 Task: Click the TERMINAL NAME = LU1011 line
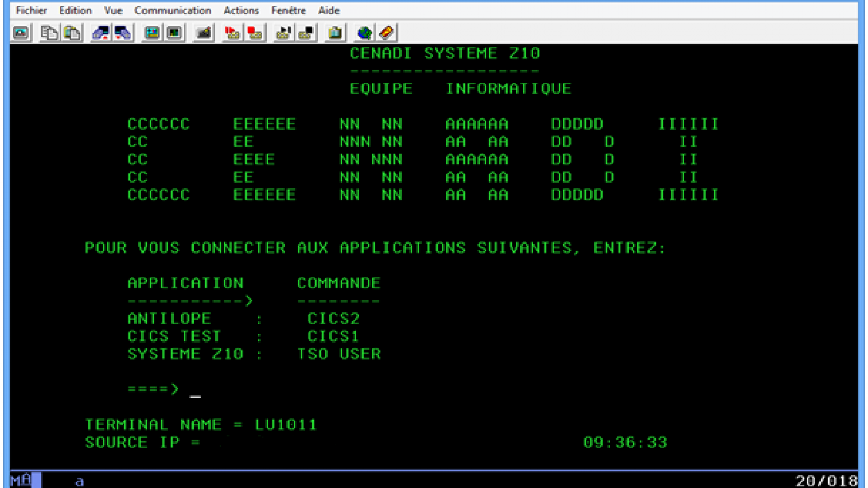201,425
